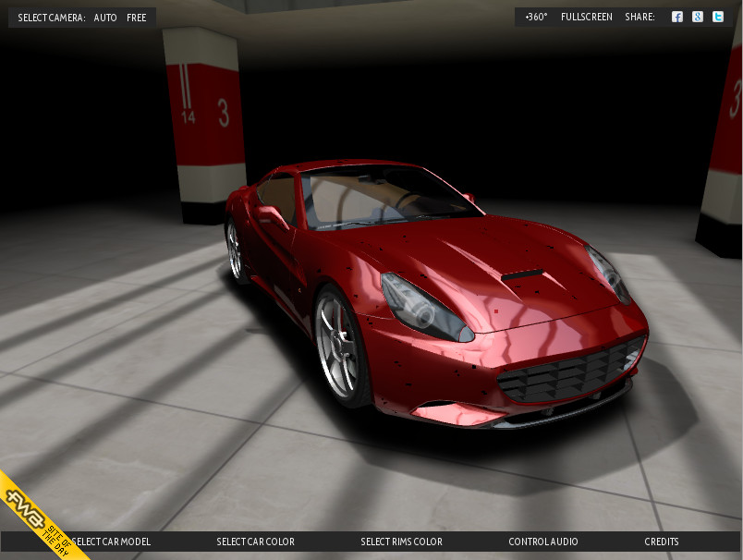Switch camera to AUTO mode
This screenshot has width=743, height=560.
tap(105, 18)
